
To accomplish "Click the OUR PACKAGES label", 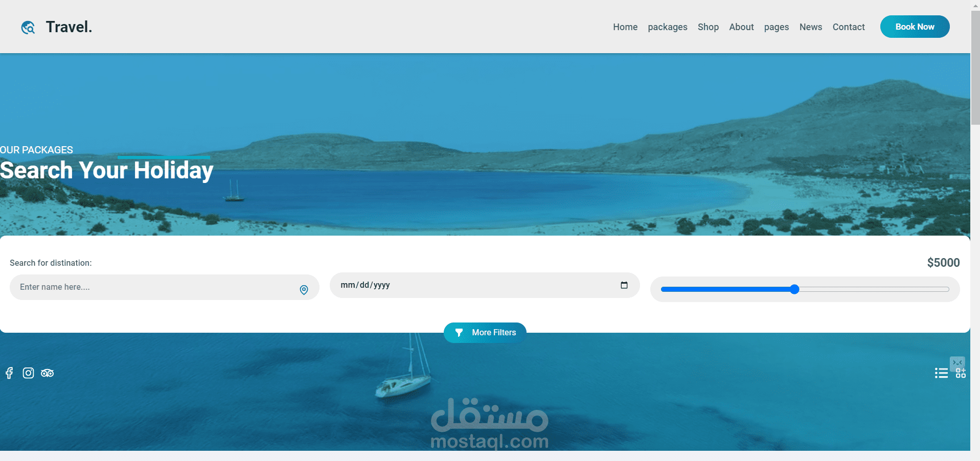I will (x=36, y=150).
